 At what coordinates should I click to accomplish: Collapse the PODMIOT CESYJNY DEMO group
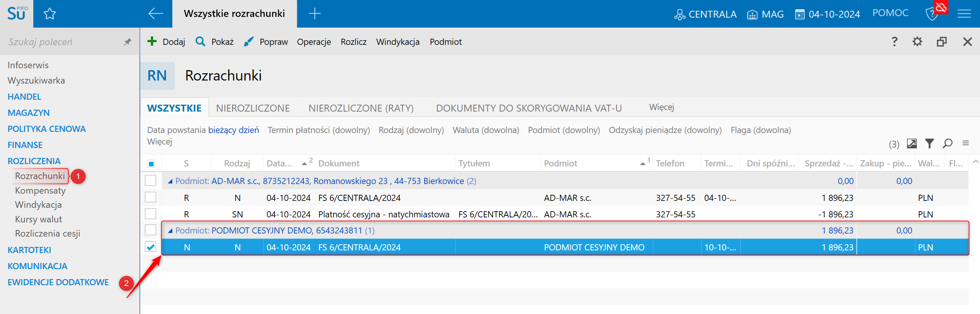tap(170, 231)
